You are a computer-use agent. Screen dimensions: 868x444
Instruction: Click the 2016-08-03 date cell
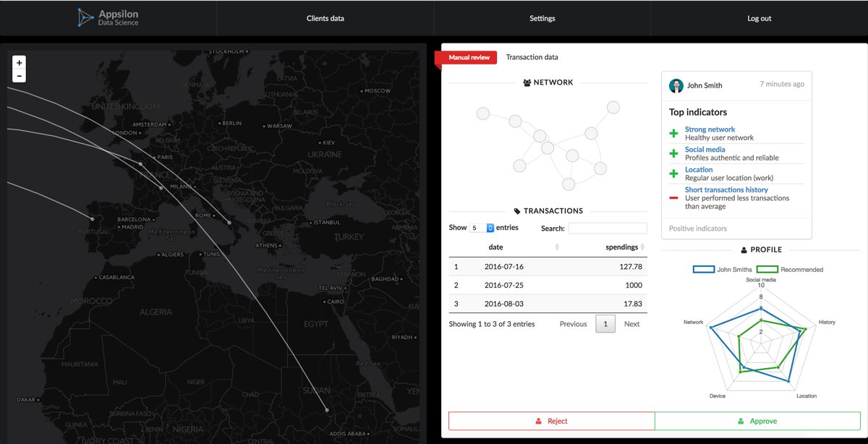coord(503,304)
